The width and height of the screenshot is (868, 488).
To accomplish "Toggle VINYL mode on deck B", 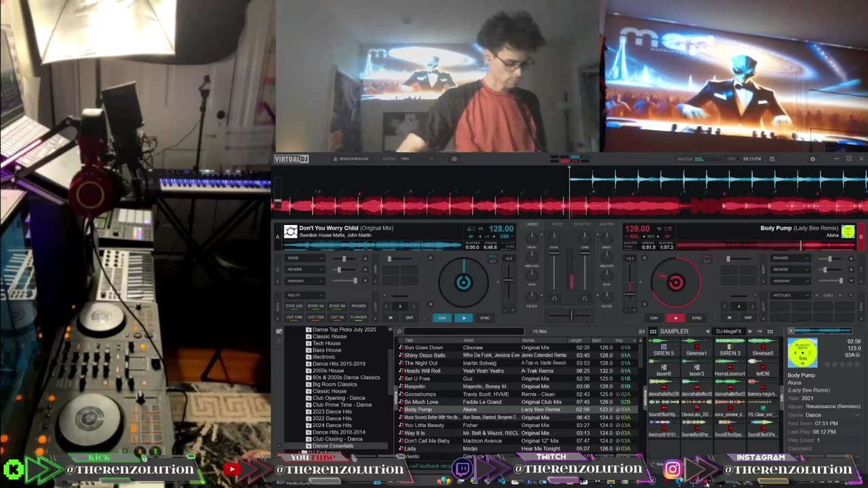I will (707, 258).
